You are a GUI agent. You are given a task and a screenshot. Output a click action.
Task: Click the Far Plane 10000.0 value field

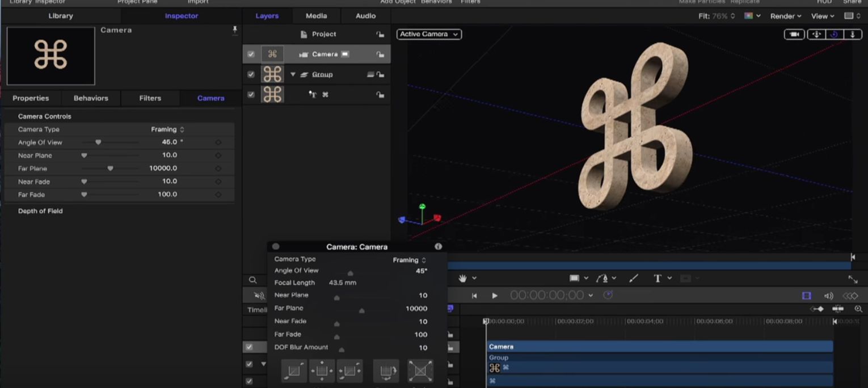tap(163, 168)
